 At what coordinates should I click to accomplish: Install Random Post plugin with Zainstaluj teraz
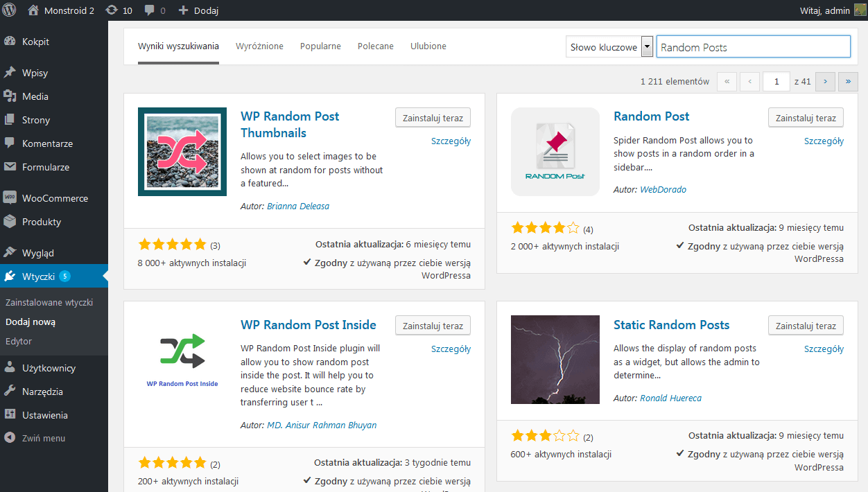[806, 118]
